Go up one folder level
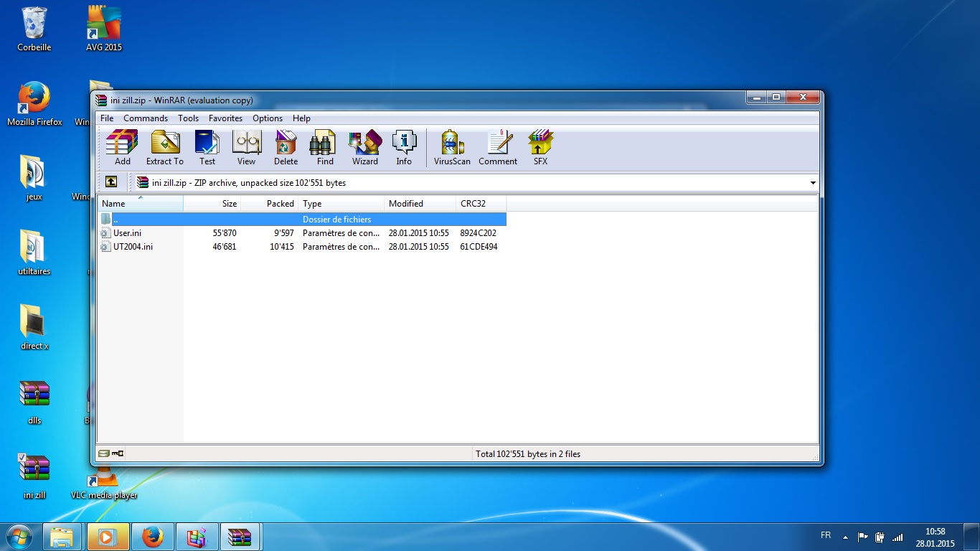The height and width of the screenshot is (551, 980). pyautogui.click(x=111, y=182)
